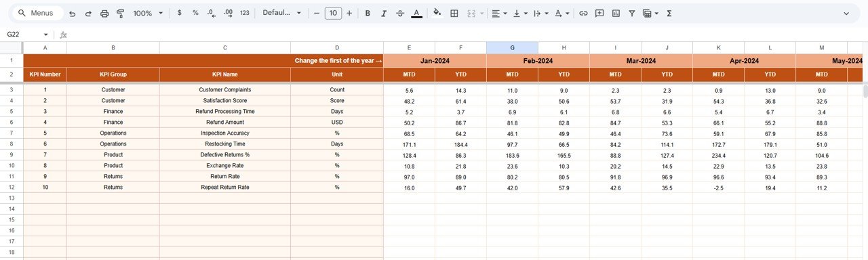The image size is (868, 260).
Task: Click the value 234.4 cell
Action: coord(718,154)
